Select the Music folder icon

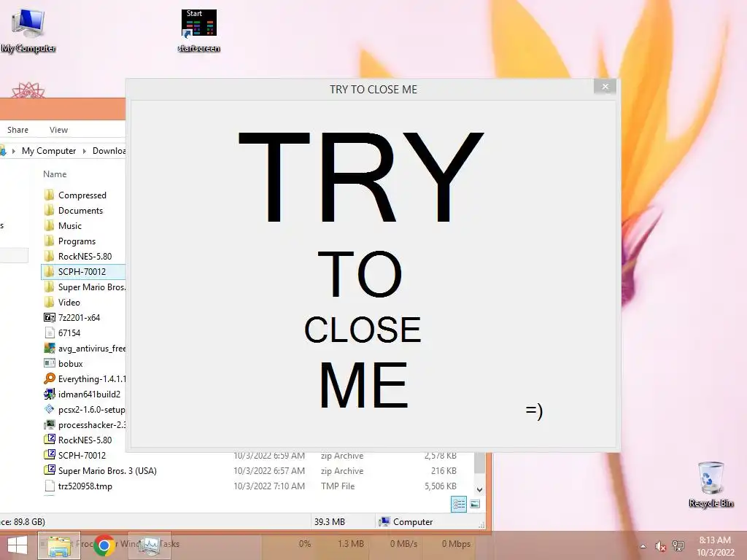(x=49, y=225)
